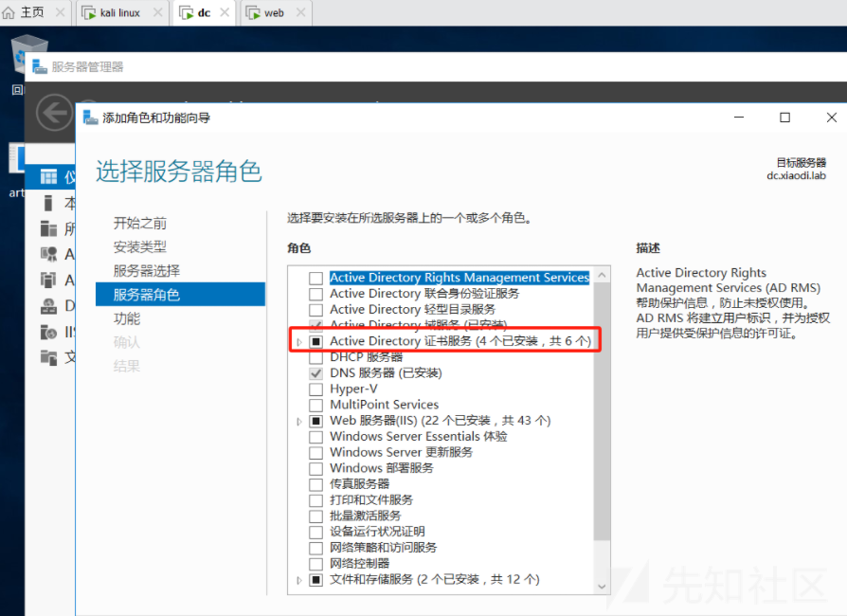Select the local server icon in sidebar

click(48, 203)
